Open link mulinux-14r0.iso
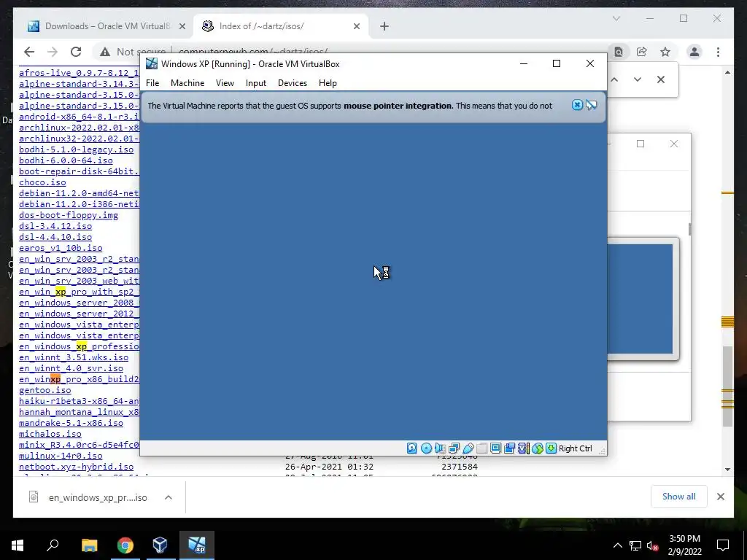Screen dimensions: 747x560 61,456
